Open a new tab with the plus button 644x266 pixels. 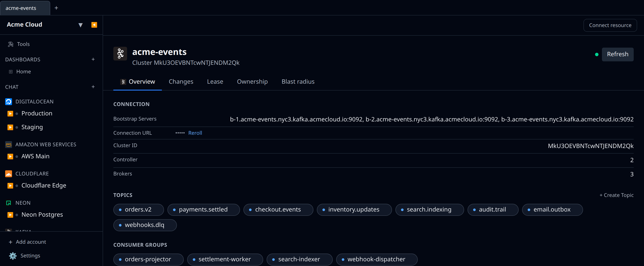pos(56,8)
